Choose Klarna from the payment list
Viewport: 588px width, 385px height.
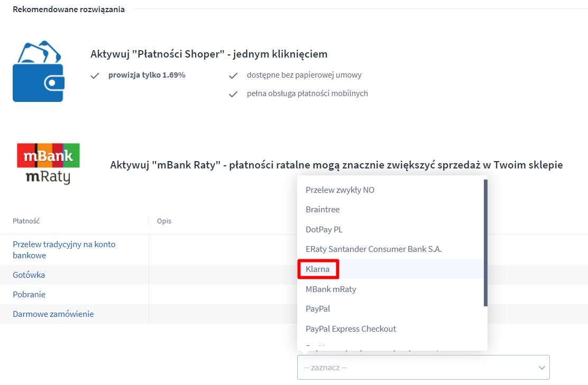pos(390,269)
